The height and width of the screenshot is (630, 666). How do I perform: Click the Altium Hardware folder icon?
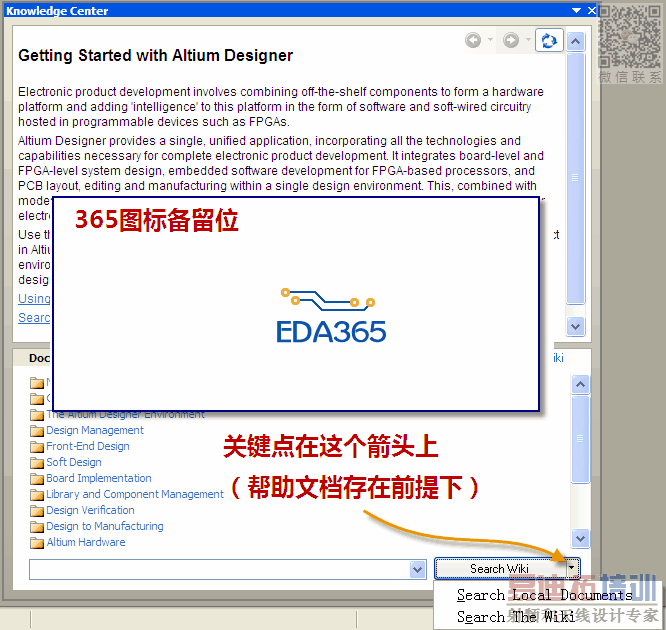pyautogui.click(x=37, y=543)
